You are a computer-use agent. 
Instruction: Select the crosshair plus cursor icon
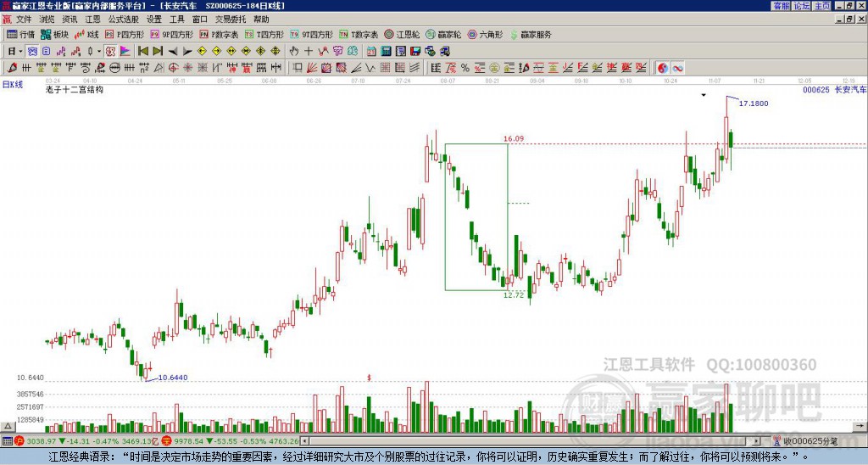pyautogui.click(x=309, y=51)
